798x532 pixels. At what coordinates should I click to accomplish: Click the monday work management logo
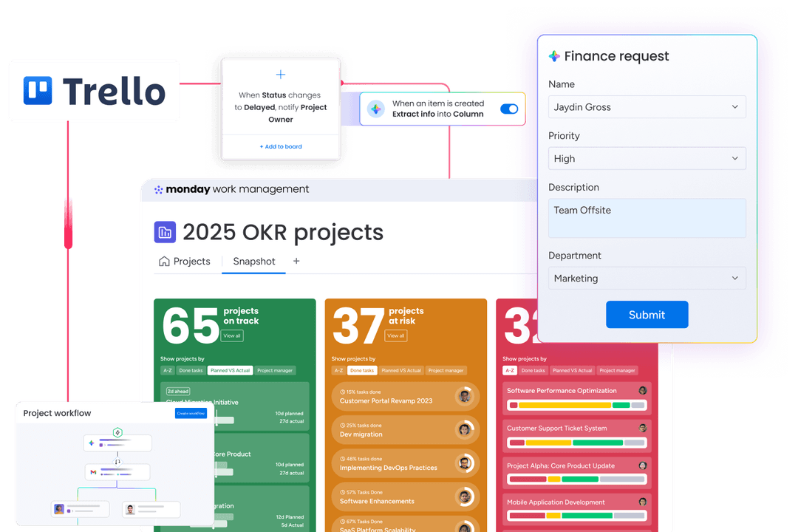pos(231,189)
